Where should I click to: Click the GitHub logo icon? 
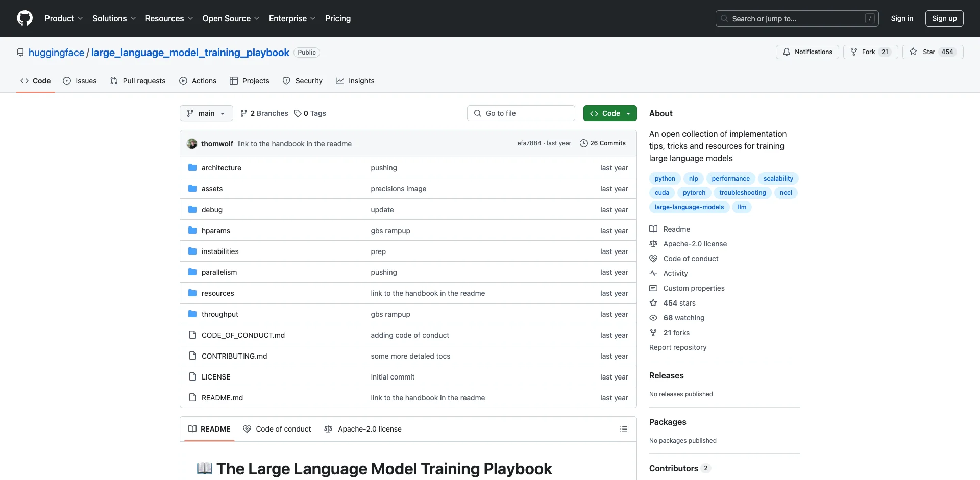(x=24, y=18)
